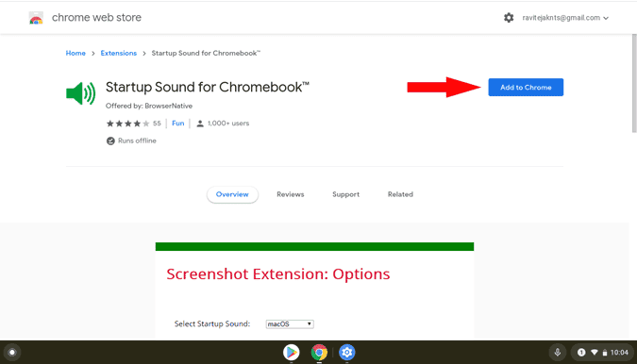Viewport: 637px width, 364px height.
Task: Select the Overview tab
Action: (232, 194)
